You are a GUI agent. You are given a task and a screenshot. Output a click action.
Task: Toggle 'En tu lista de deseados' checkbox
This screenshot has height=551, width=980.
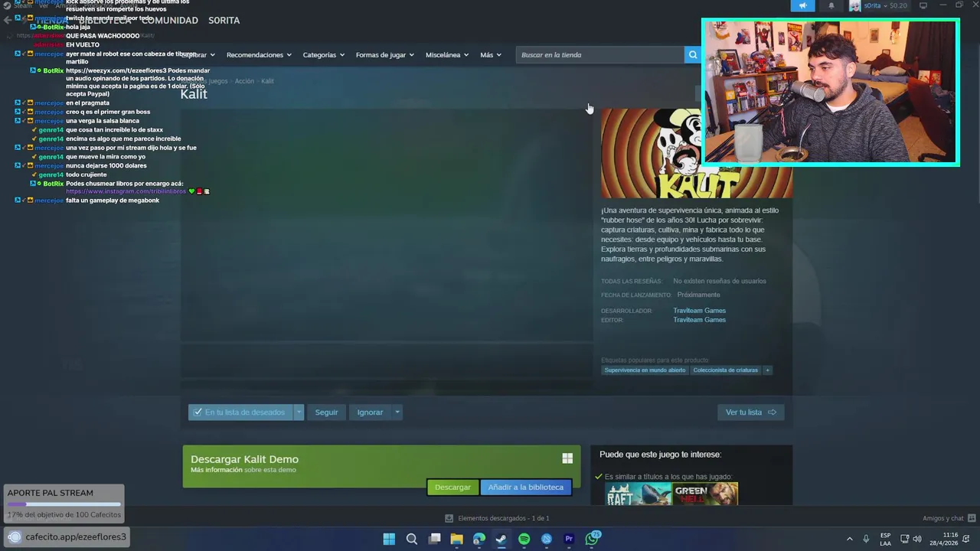click(x=198, y=412)
